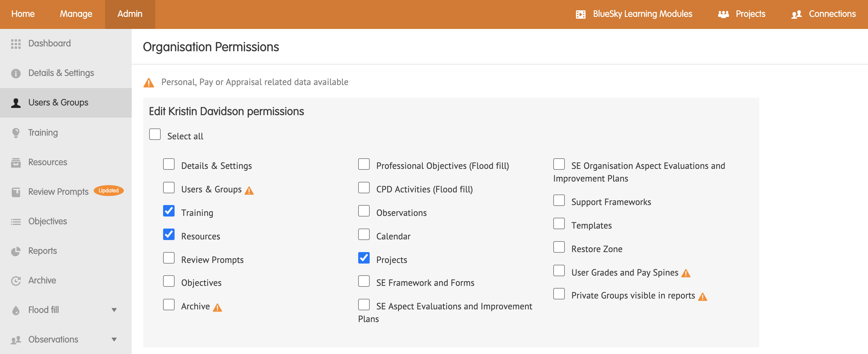Select the Reports pie chart icon

(x=16, y=251)
